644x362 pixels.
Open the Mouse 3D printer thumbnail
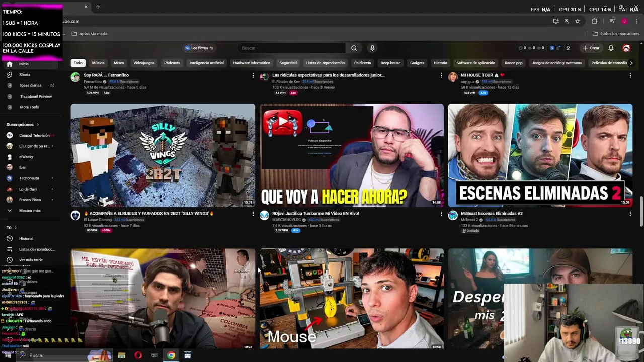pos(352,299)
